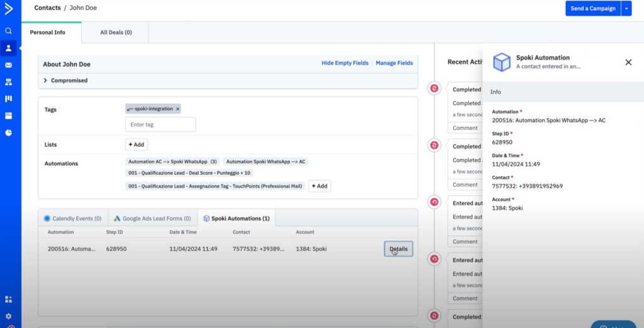Open Automations icon in sidebar

tap(9, 82)
